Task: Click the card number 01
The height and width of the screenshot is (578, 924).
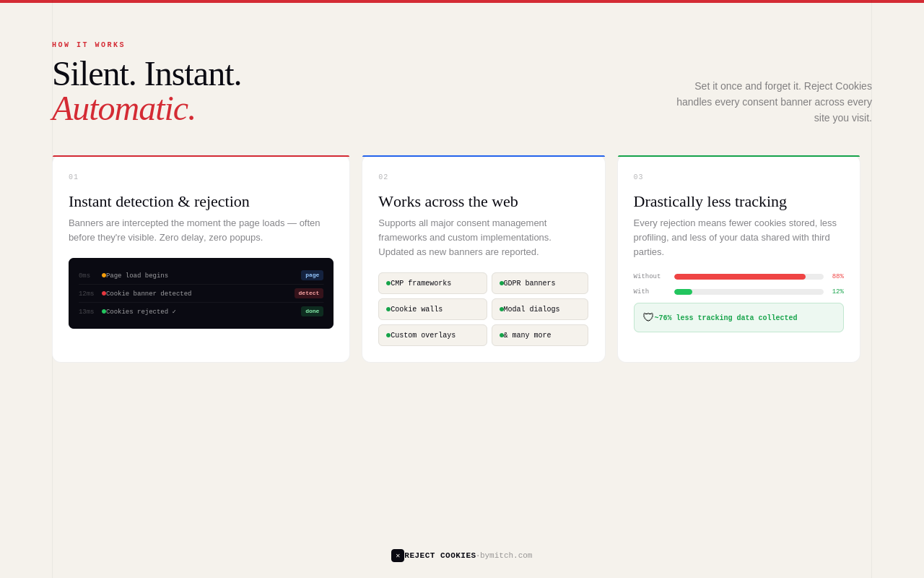Action: point(74,177)
